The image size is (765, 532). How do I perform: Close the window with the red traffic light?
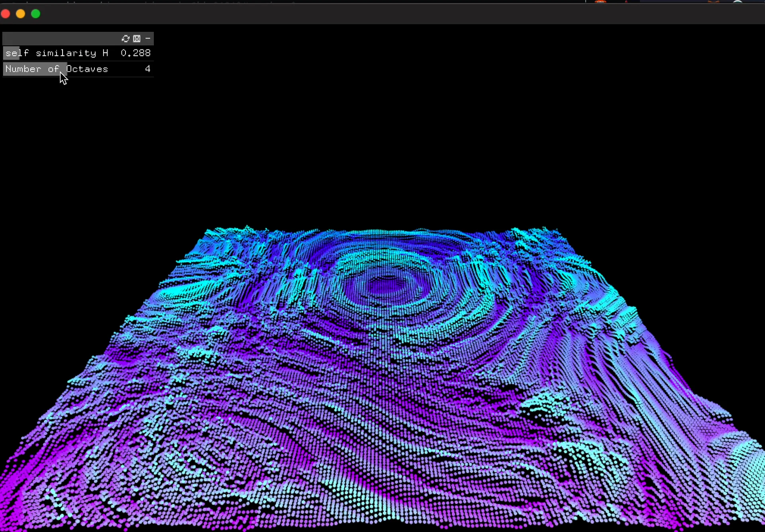[6, 14]
